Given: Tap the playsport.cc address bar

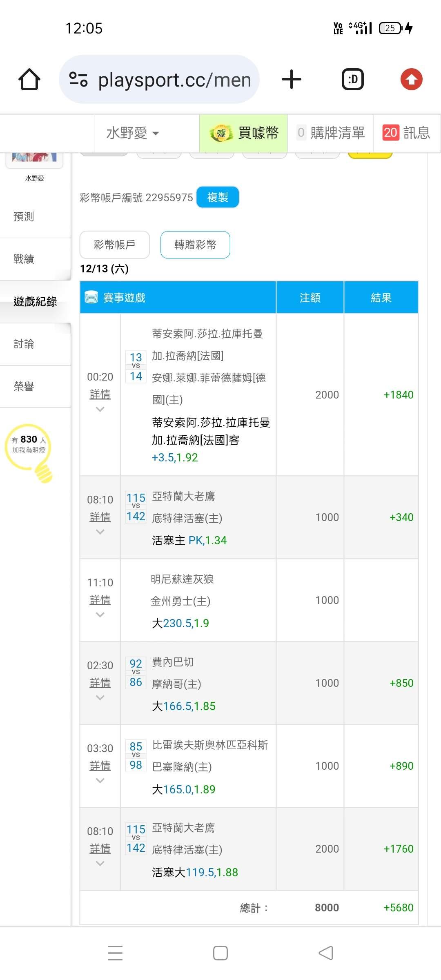Looking at the screenshot, I should click(174, 79).
